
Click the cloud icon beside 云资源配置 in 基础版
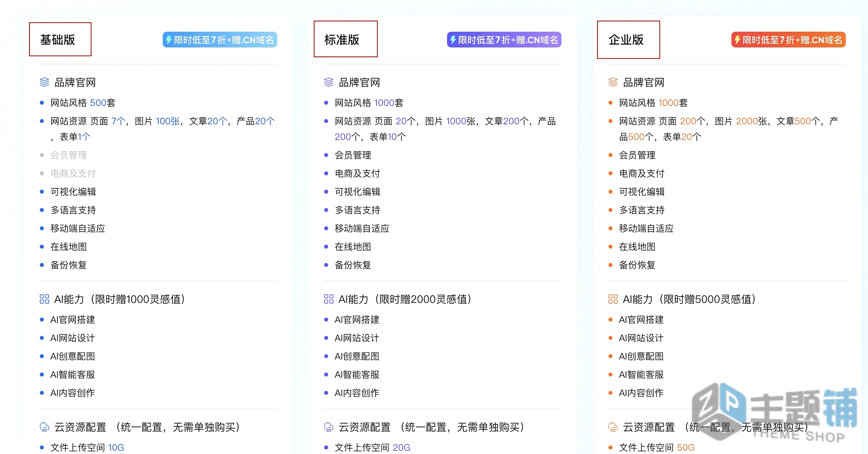[44, 427]
